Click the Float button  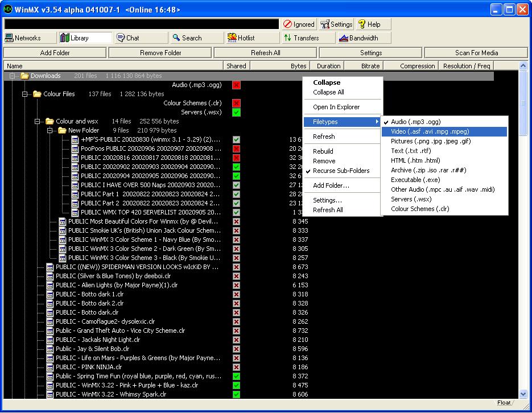[x=504, y=403]
